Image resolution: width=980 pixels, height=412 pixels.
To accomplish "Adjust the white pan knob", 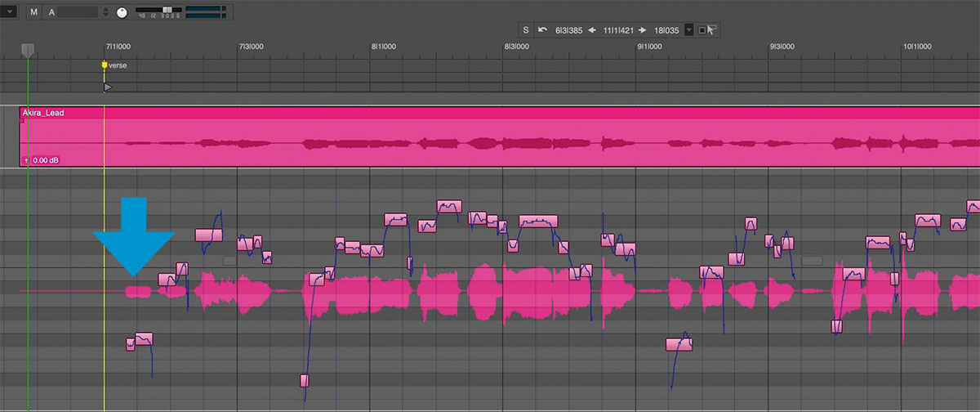I will [x=122, y=12].
